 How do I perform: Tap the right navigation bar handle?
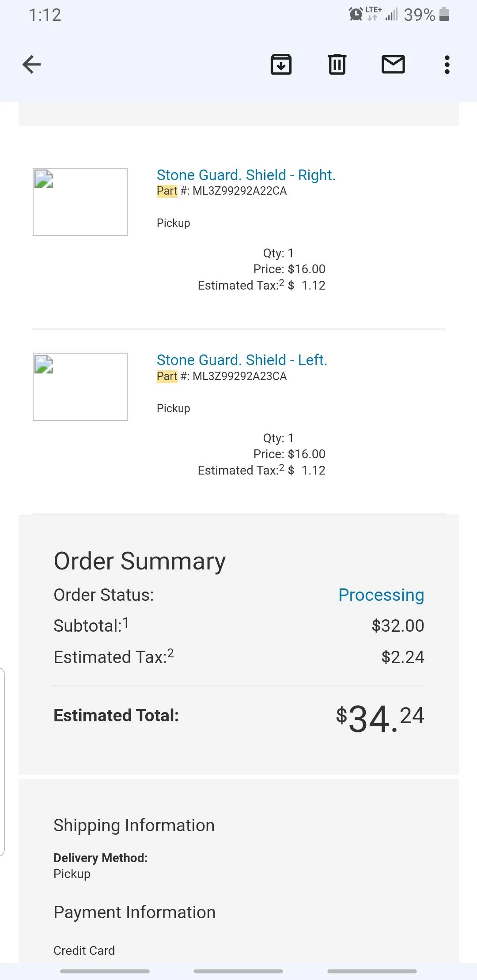372,971
